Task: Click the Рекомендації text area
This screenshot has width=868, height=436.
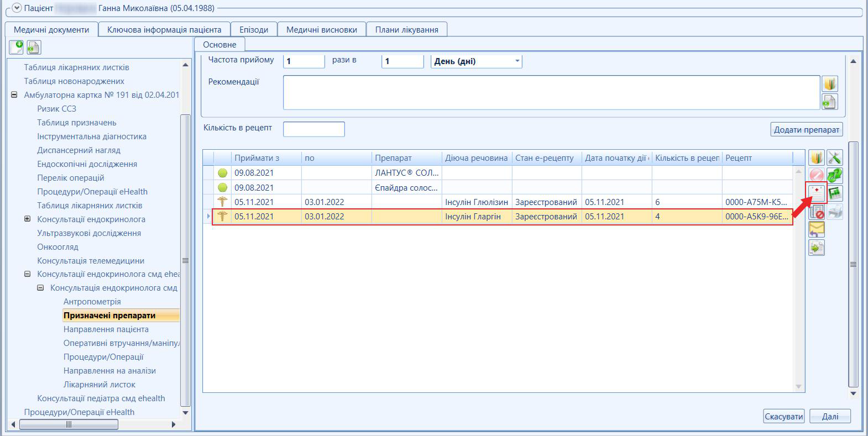Action: [551, 92]
